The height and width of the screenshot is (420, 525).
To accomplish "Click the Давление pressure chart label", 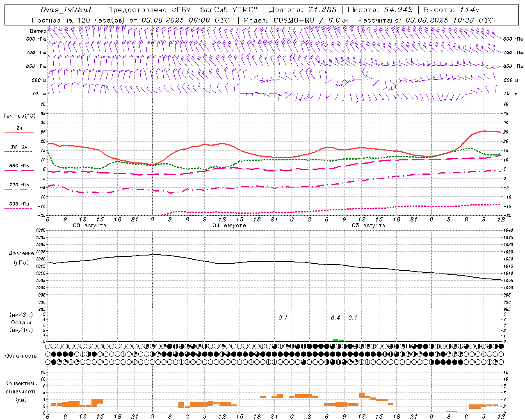I will [21, 253].
